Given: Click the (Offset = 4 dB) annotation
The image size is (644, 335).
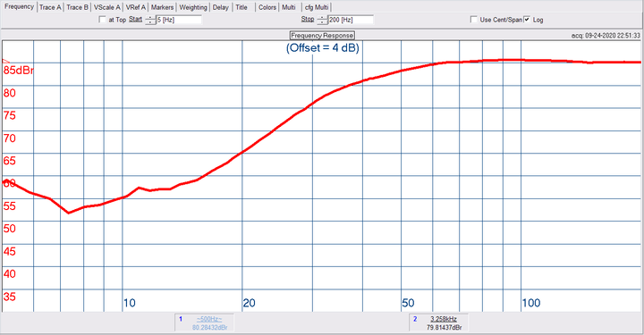Looking at the screenshot, I should click(322, 48).
